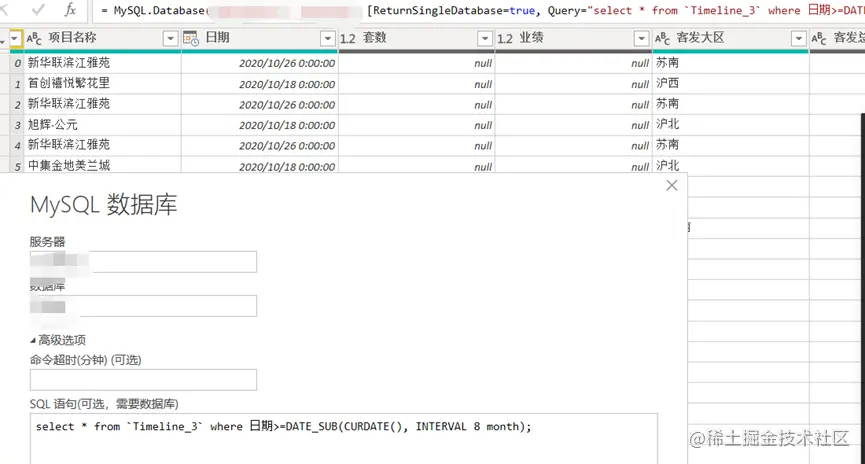The width and height of the screenshot is (865, 464).
Task: Select the 客发大区 column header
Action: tap(731, 38)
